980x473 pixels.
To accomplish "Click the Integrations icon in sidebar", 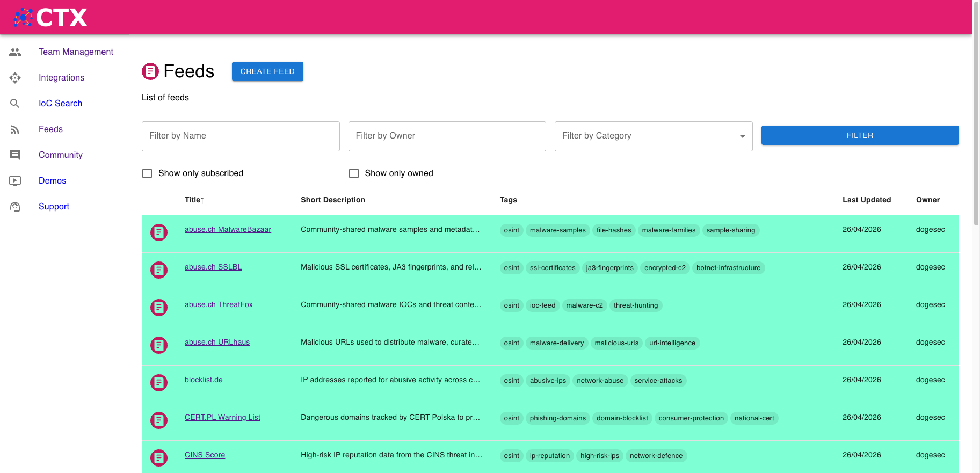I will point(15,78).
